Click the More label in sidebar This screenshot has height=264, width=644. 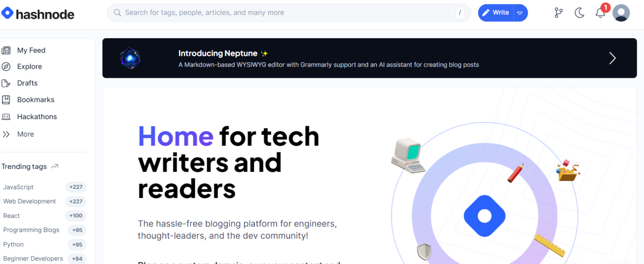coord(26,134)
